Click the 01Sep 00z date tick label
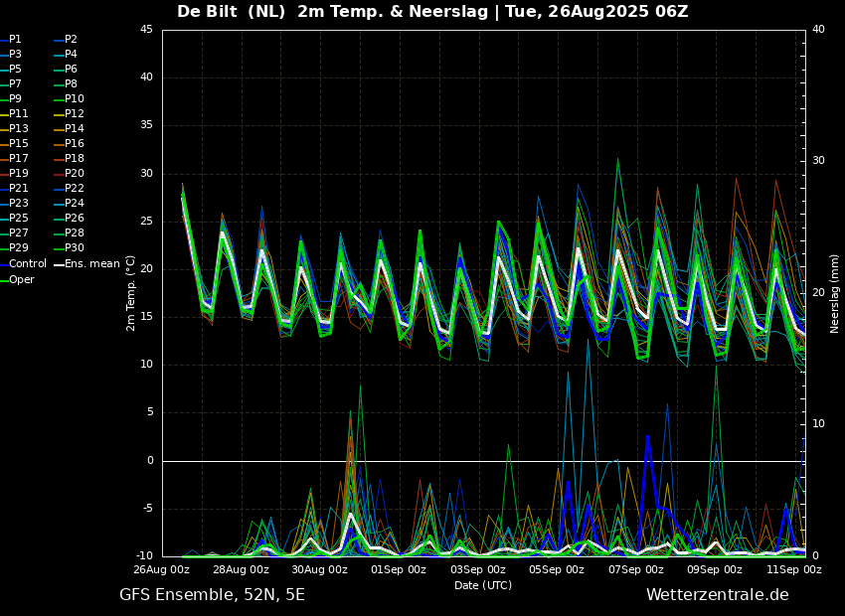This screenshot has width=845, height=616. (400, 569)
